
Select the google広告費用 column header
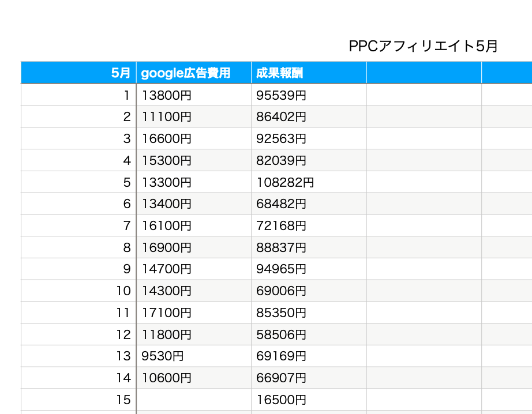click(x=193, y=73)
